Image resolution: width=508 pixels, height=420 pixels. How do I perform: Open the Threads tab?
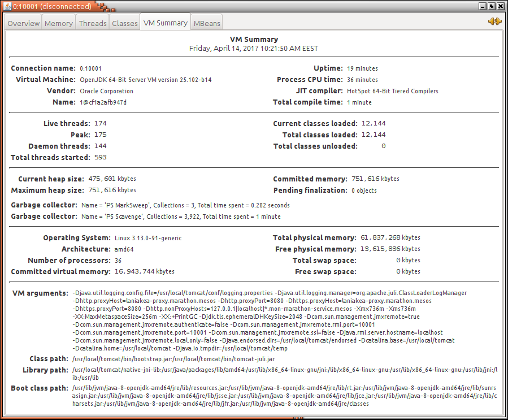point(93,23)
